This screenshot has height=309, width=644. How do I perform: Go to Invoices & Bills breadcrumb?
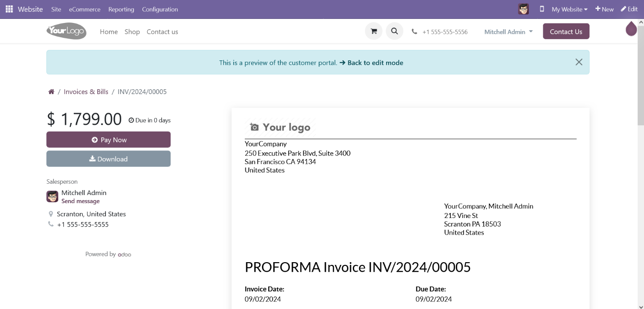(86, 92)
